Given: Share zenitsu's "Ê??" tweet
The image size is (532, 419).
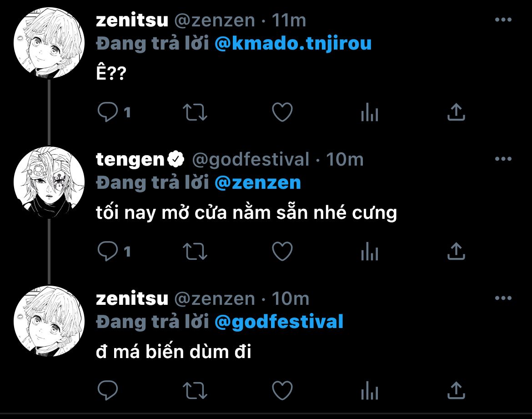Looking at the screenshot, I should [456, 112].
